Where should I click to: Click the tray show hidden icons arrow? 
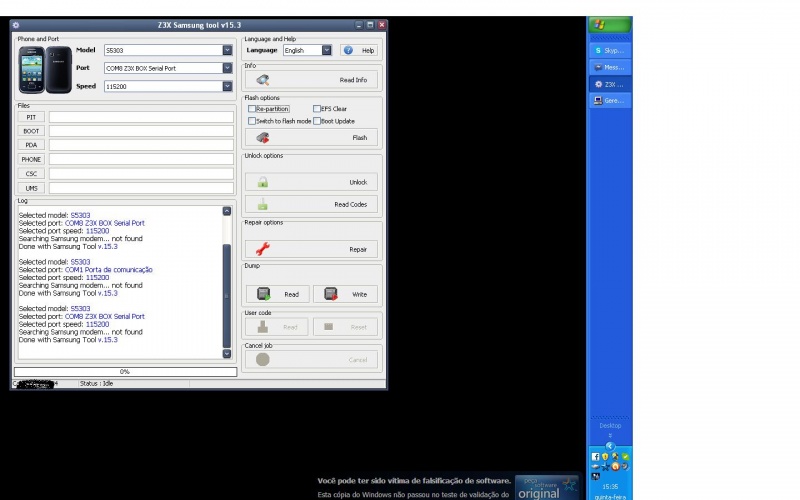[610, 446]
